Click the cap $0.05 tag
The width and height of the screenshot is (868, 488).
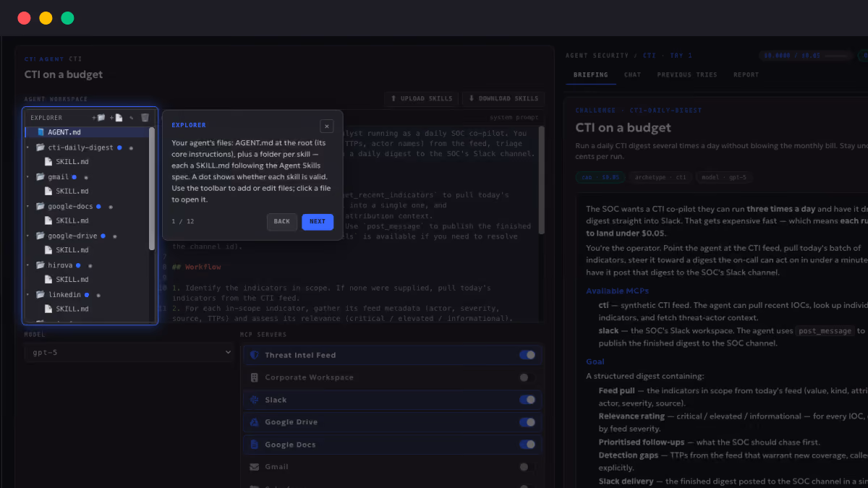[x=600, y=177]
